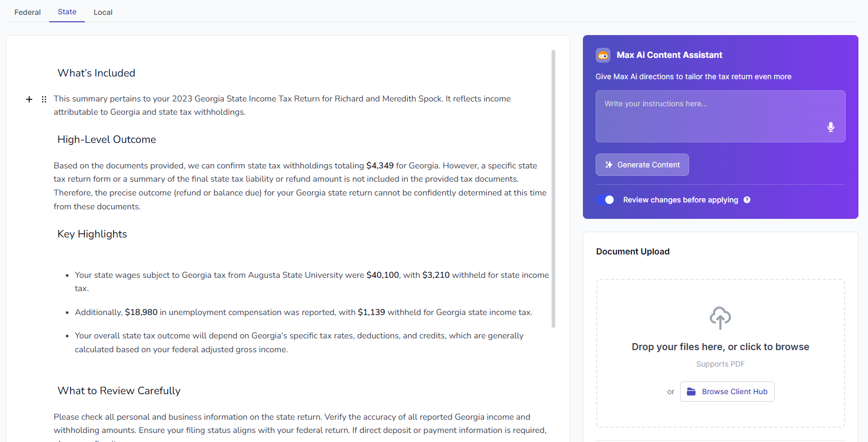This screenshot has height=442, width=868.
Task: Click the Supports PDF label
Action: [x=720, y=364]
